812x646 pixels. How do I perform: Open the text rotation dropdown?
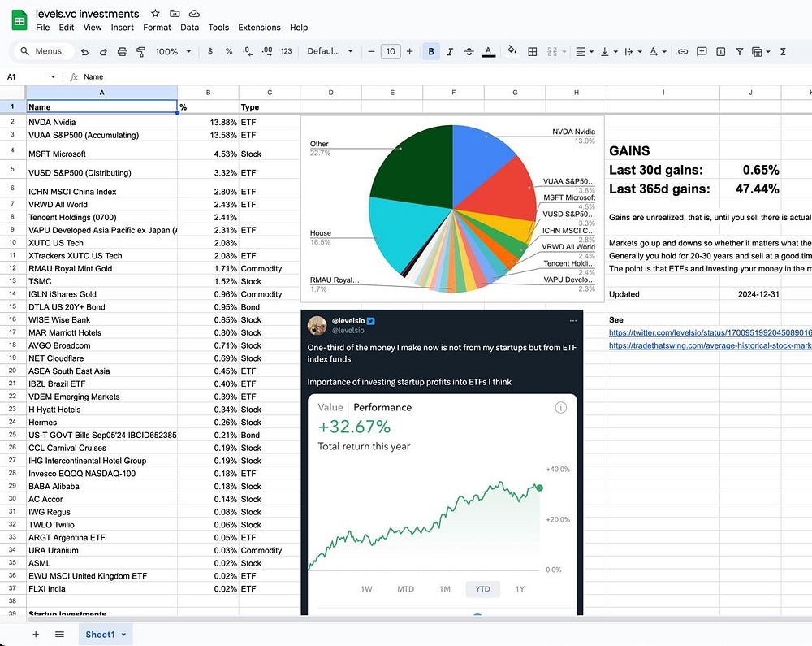(658, 51)
